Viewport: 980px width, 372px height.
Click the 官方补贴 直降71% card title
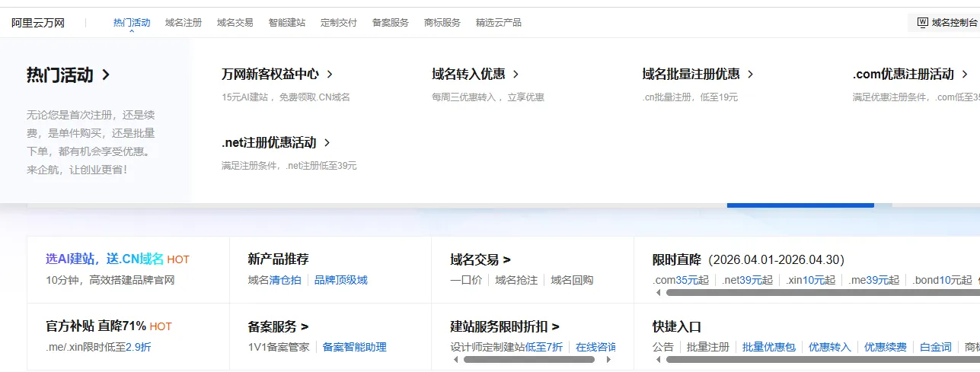96,326
